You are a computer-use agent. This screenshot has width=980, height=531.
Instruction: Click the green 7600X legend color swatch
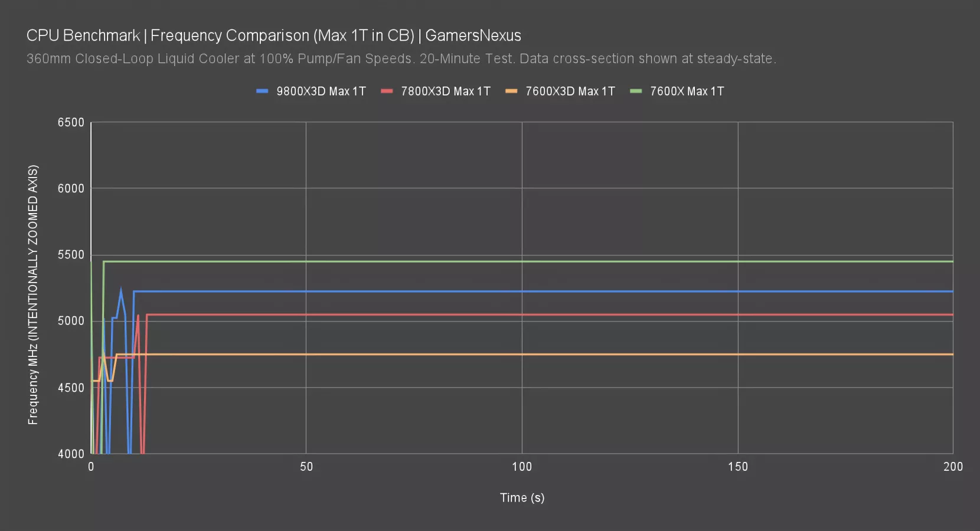pyautogui.click(x=636, y=91)
